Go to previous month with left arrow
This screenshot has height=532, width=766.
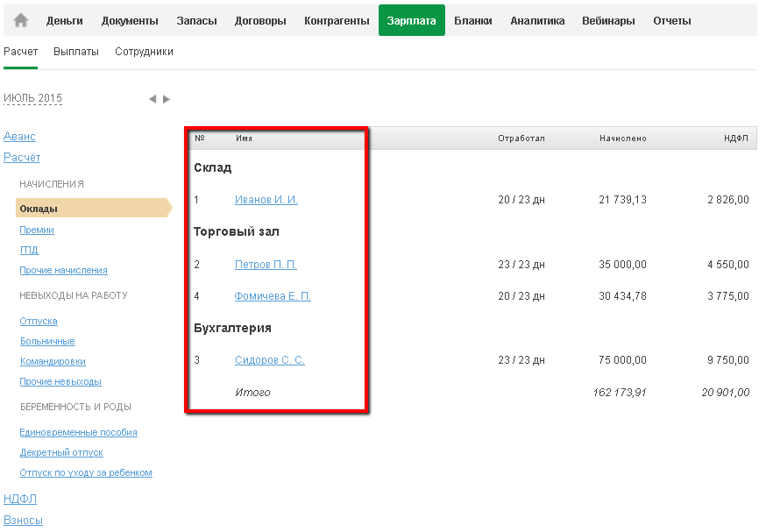point(152,99)
